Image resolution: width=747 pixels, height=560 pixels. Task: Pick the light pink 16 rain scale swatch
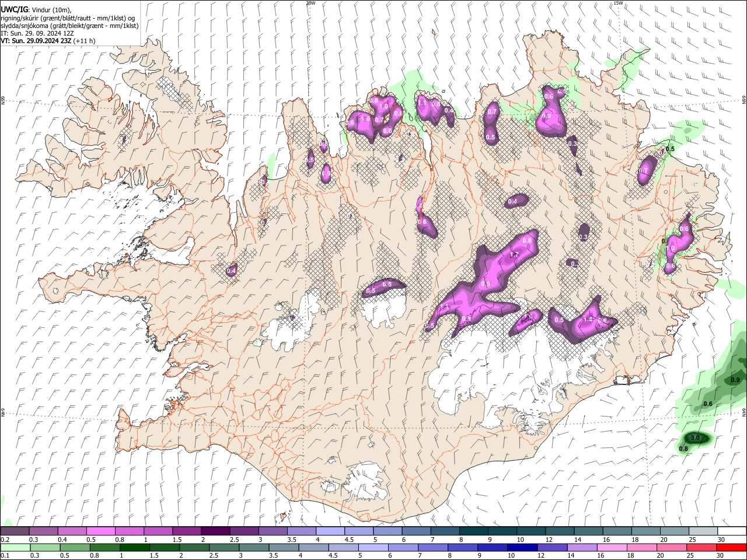coord(612,547)
